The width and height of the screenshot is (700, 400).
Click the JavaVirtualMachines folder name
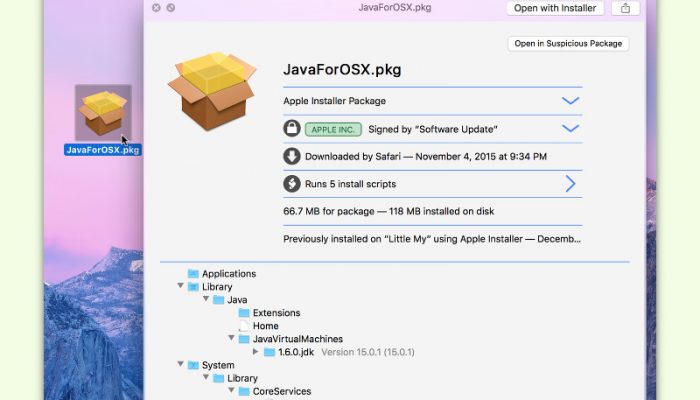298,339
